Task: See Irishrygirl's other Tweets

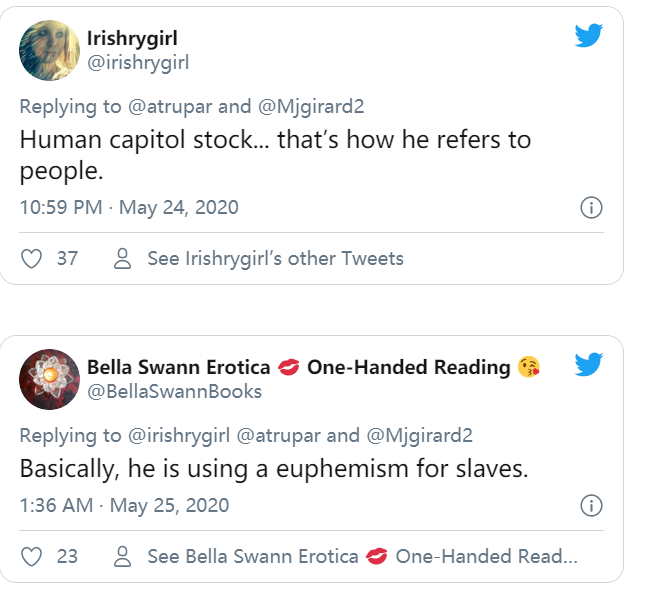Action: tap(275, 259)
